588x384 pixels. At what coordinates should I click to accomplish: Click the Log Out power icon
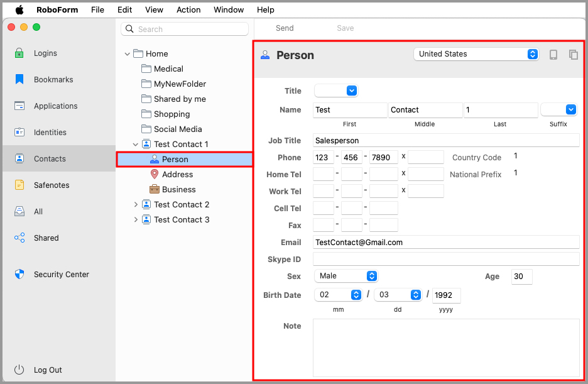[x=19, y=370]
